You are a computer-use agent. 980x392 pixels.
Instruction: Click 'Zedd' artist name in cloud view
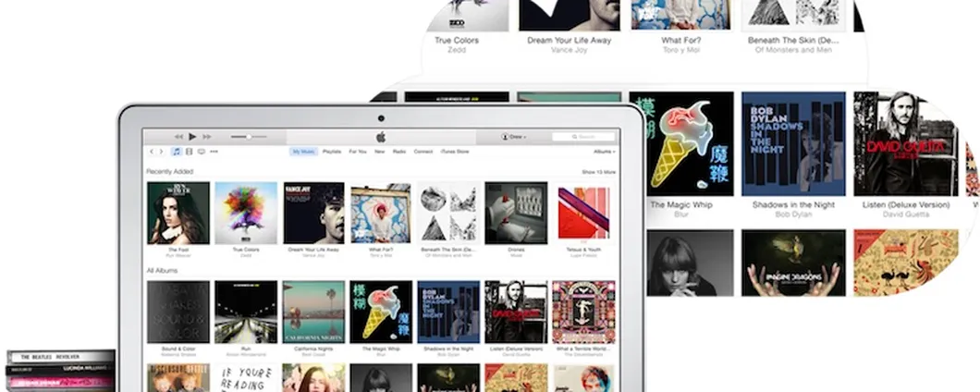pyautogui.click(x=457, y=50)
